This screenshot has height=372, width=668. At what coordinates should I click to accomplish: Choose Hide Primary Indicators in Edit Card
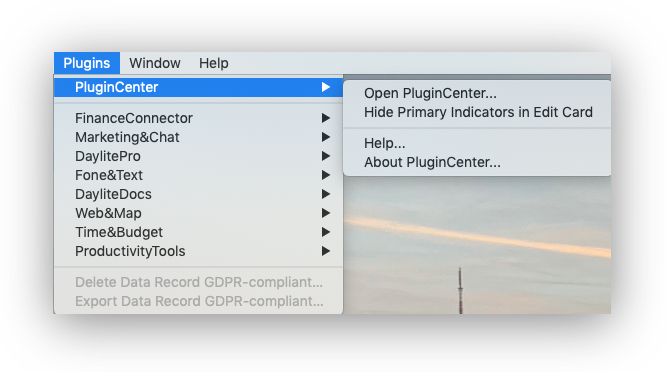(477, 112)
